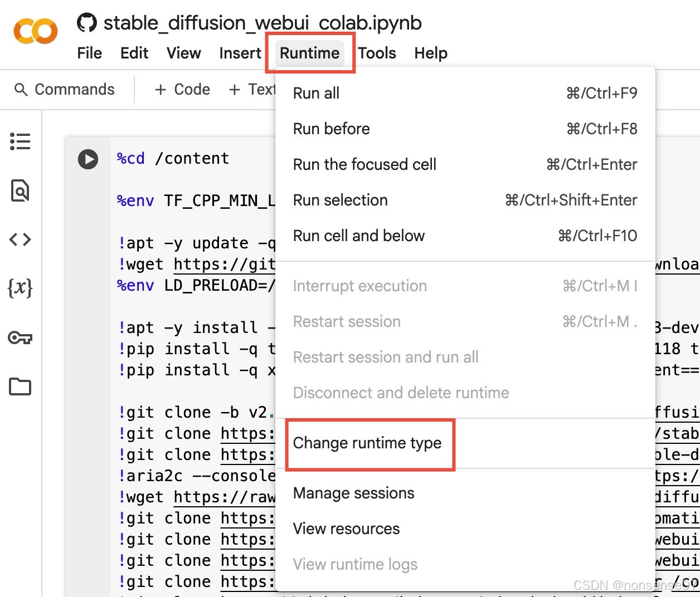Click the notebook title stable_diffusion_webui_colab.ipynb
The height and width of the screenshot is (597, 700).
[x=262, y=23]
